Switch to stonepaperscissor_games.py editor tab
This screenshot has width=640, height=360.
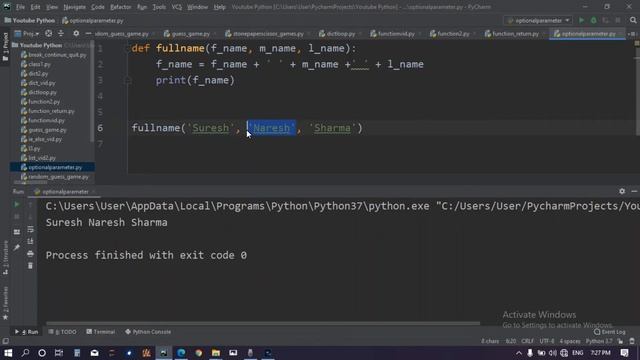tap(264, 34)
